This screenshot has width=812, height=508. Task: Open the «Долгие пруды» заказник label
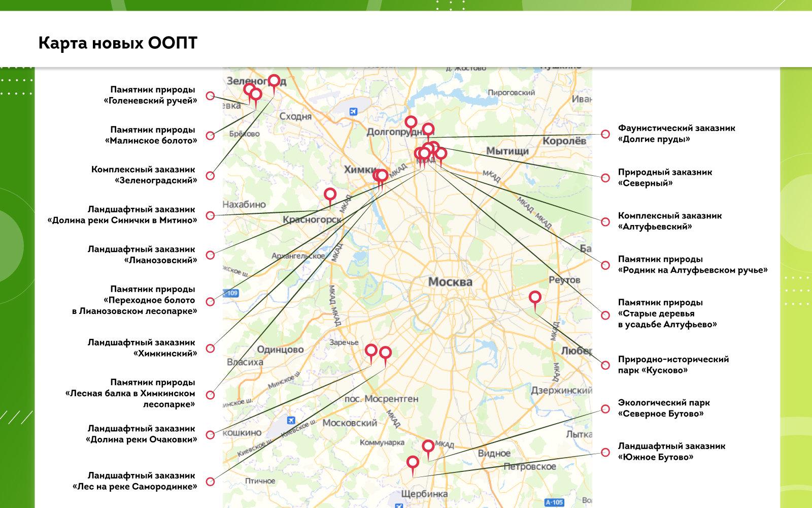click(676, 134)
